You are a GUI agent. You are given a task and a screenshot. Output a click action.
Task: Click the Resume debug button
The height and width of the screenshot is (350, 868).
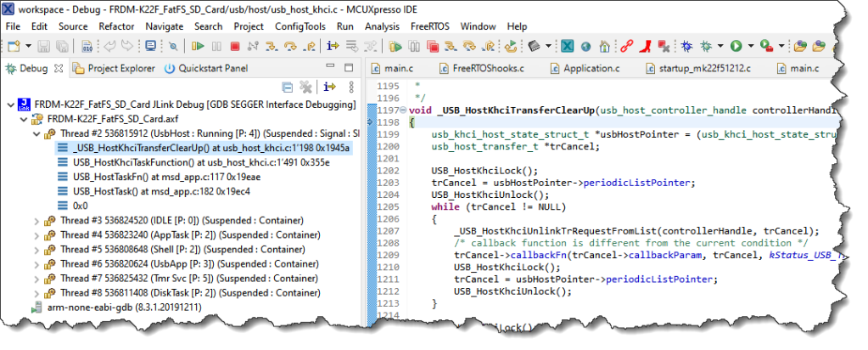coord(197,46)
